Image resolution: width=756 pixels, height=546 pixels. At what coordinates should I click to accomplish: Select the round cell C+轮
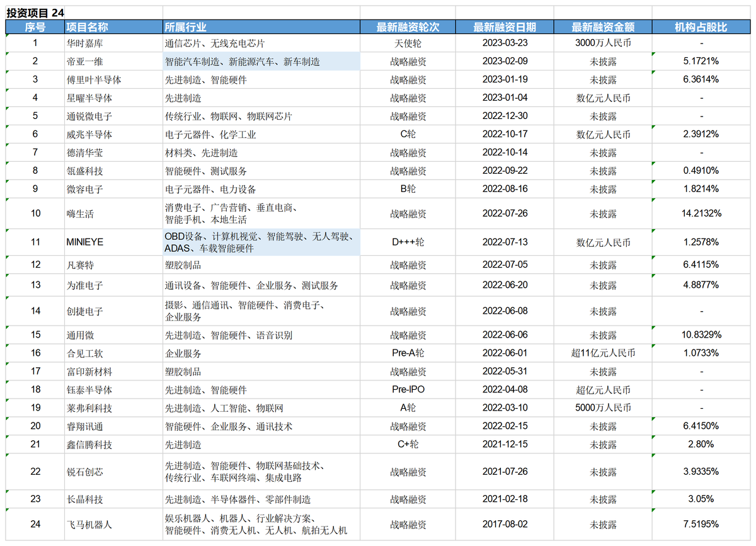click(408, 445)
